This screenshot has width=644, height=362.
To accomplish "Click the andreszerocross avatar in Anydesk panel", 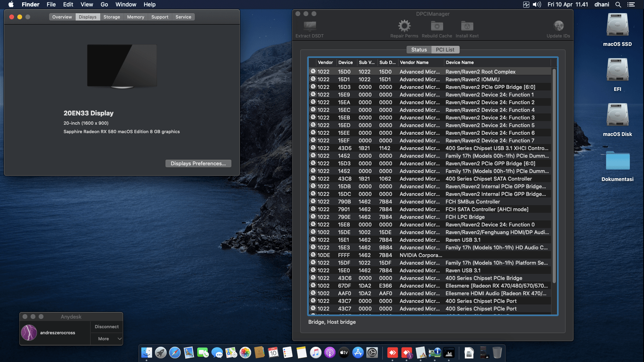I will [x=29, y=333].
